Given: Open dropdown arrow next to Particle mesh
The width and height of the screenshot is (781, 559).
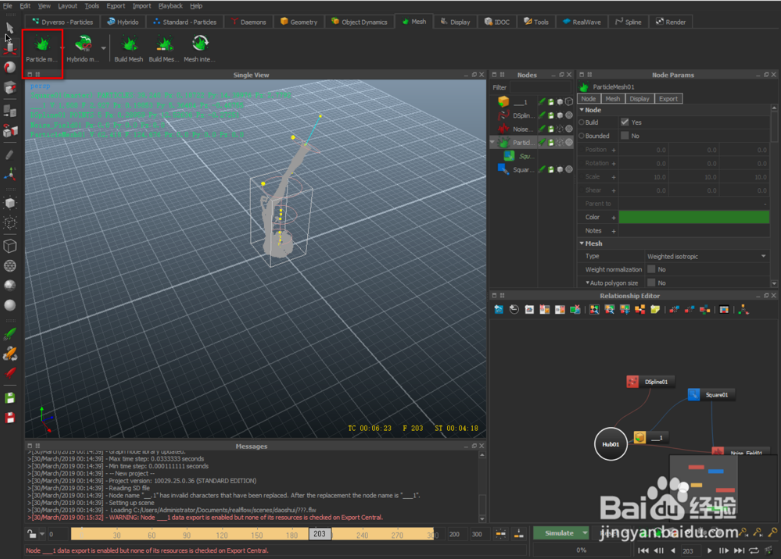Looking at the screenshot, I should (62, 48).
